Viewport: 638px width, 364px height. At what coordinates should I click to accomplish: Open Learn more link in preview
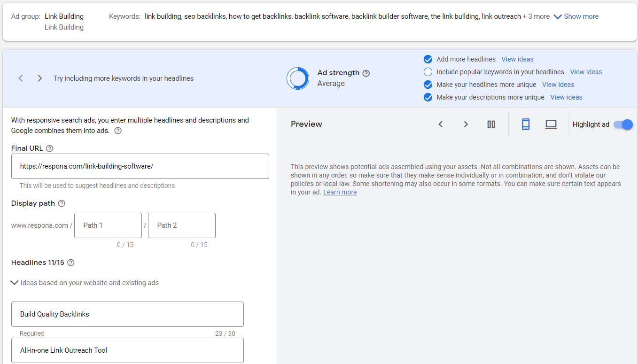click(x=340, y=192)
